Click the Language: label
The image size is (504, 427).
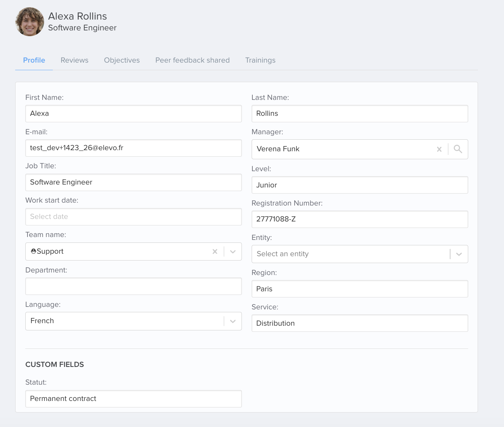pyautogui.click(x=43, y=304)
